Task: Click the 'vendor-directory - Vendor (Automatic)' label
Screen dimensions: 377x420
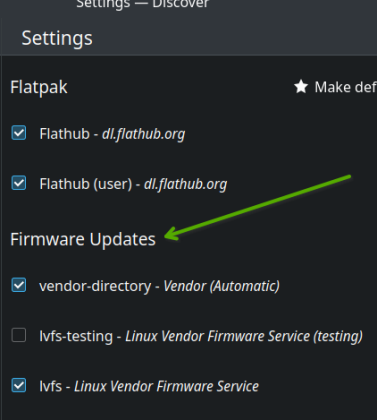Action: pyautogui.click(x=159, y=286)
